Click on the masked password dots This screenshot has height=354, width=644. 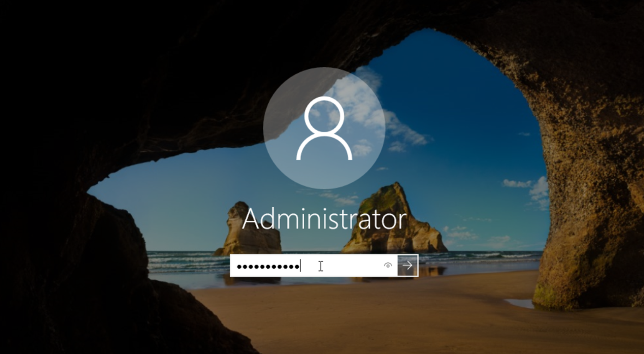[x=268, y=267]
